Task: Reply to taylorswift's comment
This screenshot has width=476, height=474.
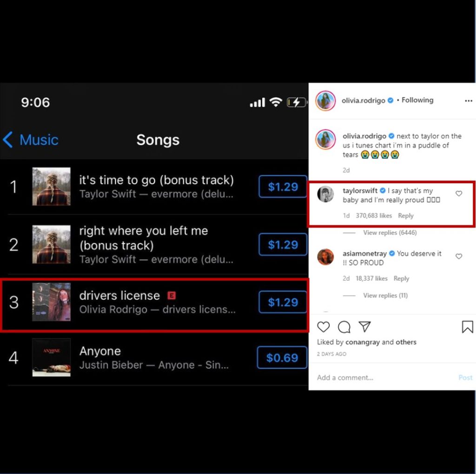Action: (x=405, y=215)
